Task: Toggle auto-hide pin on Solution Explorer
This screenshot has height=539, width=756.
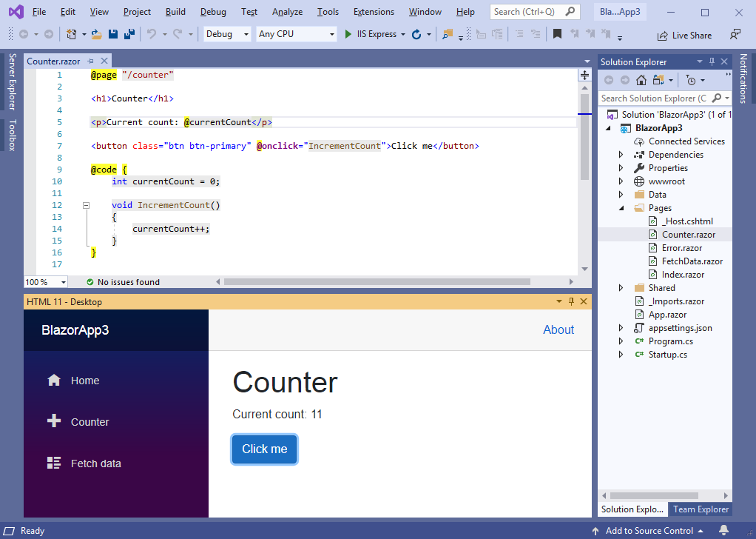Action: [712, 62]
